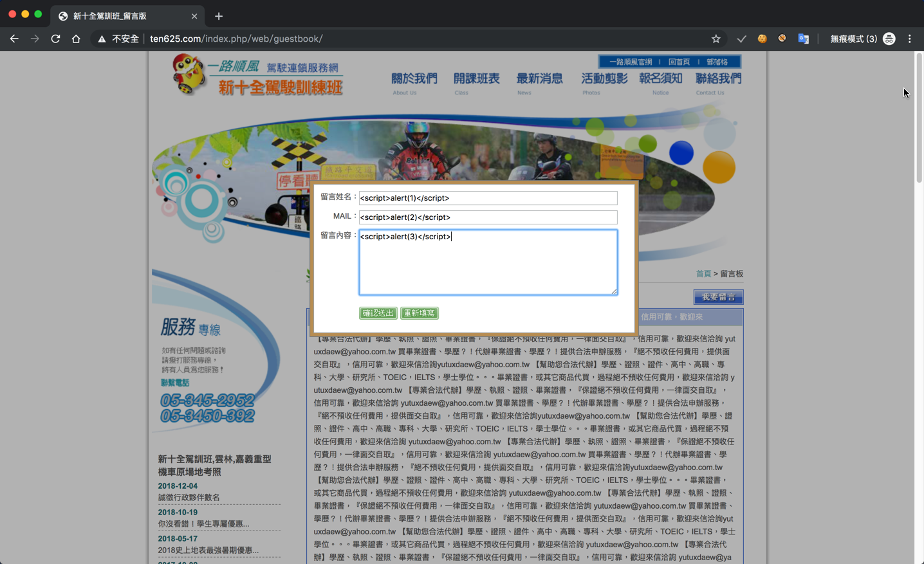Click 回首頁 top link
The width and height of the screenshot is (924, 564).
[679, 62]
